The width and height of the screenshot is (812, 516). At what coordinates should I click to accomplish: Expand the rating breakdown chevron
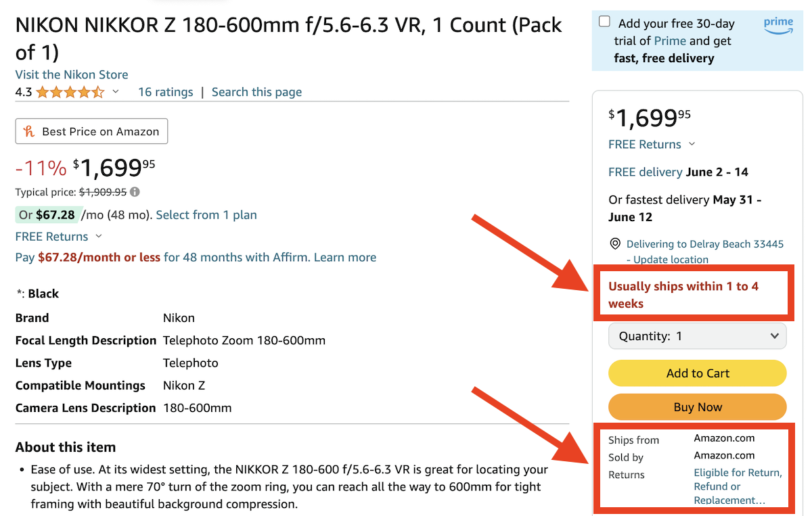click(116, 93)
